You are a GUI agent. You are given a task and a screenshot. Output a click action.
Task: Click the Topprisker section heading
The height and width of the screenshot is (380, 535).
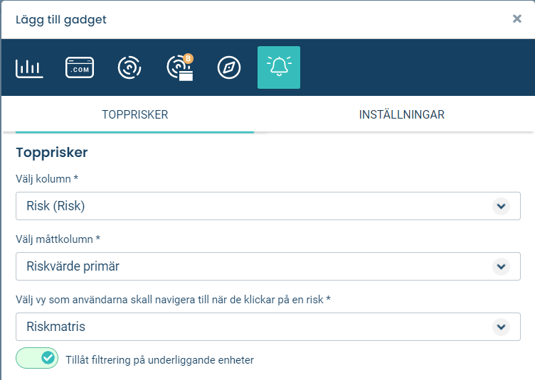coord(52,152)
